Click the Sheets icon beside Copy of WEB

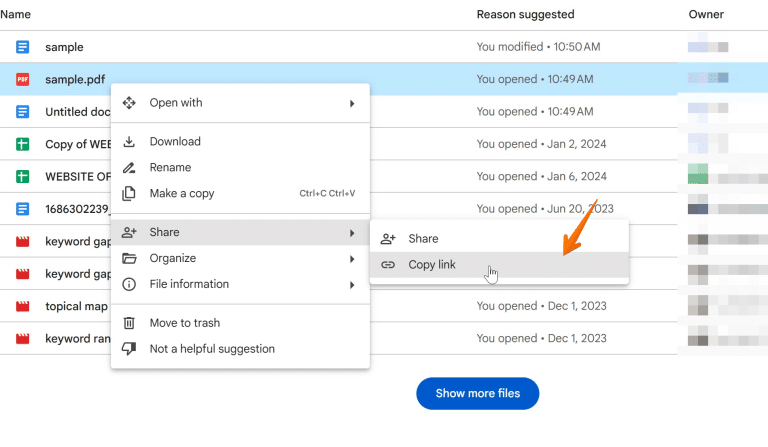coord(23,144)
